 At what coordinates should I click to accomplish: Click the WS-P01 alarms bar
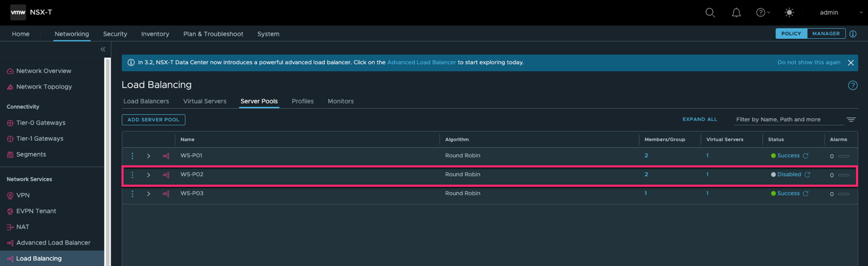click(x=844, y=156)
